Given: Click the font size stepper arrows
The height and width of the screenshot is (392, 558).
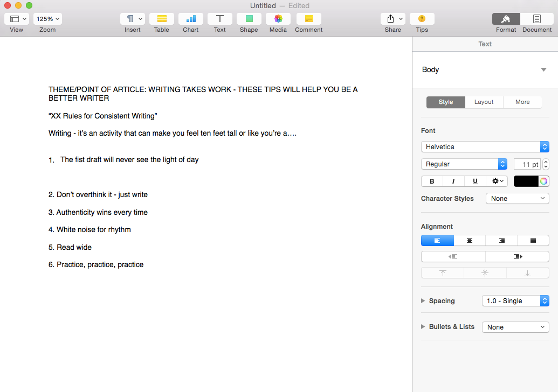Looking at the screenshot, I should click(546, 164).
